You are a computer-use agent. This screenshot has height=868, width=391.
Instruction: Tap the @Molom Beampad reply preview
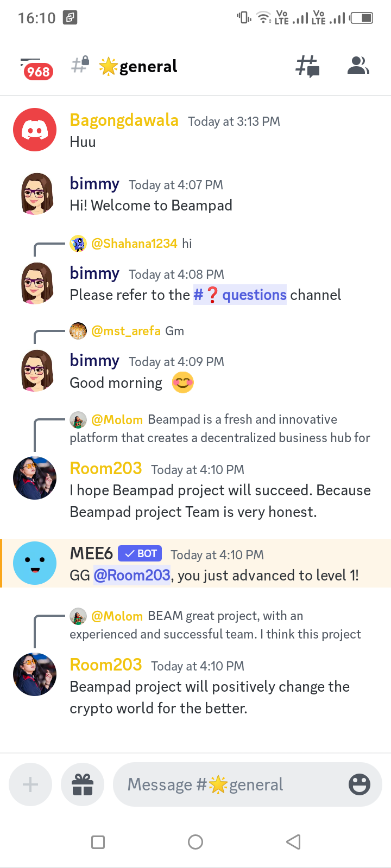(x=220, y=429)
